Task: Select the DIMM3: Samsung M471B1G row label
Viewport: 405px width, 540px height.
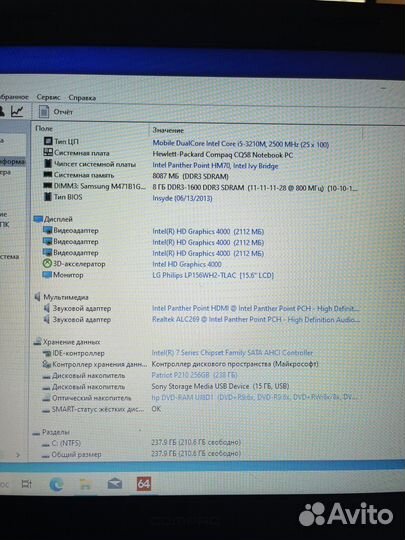Action: [x=100, y=186]
